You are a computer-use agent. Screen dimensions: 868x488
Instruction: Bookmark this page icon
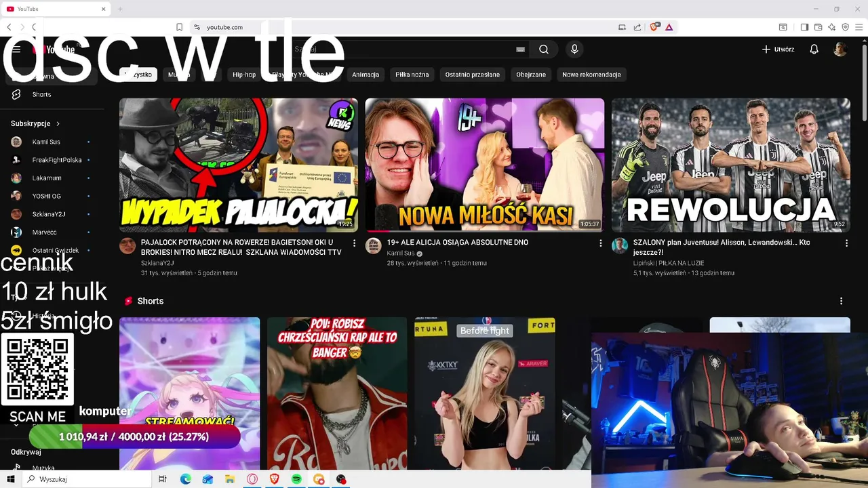click(x=179, y=27)
